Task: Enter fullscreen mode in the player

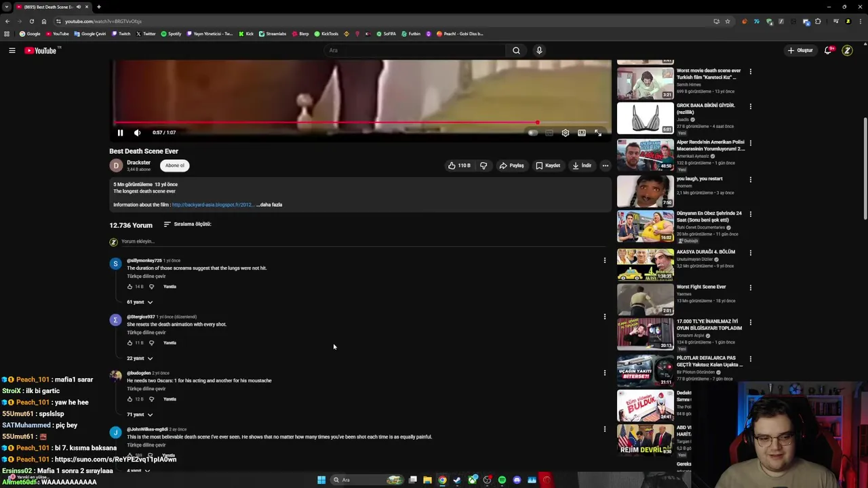Action: coord(598,133)
